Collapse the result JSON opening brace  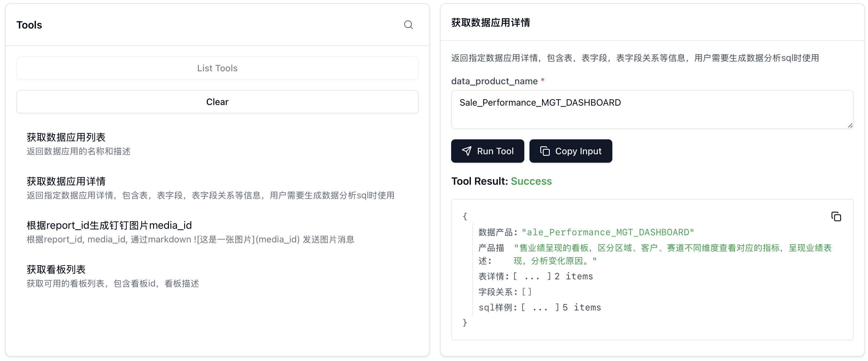click(x=465, y=216)
